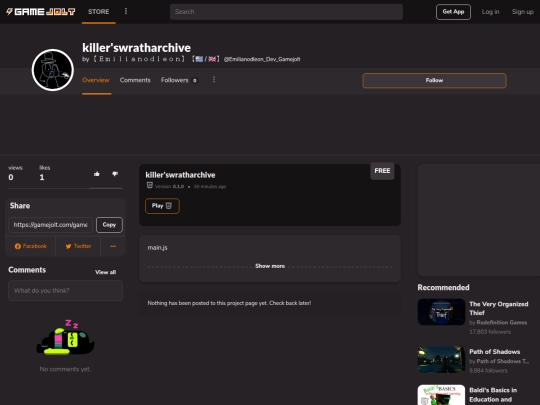Viewport: 540px width, 405px height.
Task: Open the game page three-dot options menu
Action: click(x=214, y=80)
